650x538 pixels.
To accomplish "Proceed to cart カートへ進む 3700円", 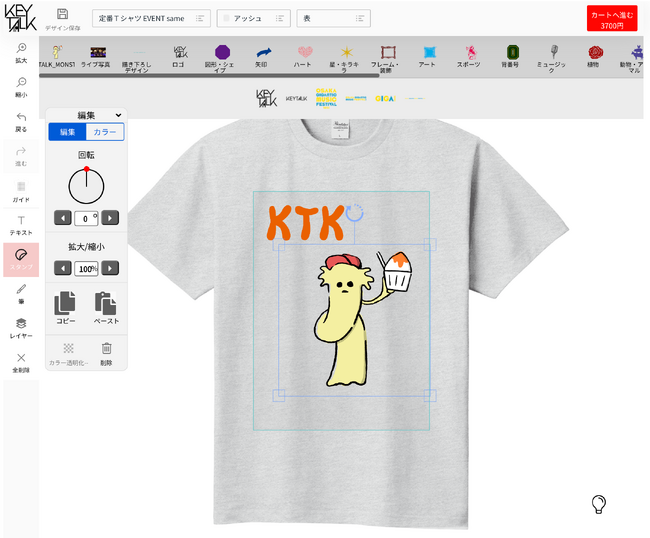I will pyautogui.click(x=612, y=19).
